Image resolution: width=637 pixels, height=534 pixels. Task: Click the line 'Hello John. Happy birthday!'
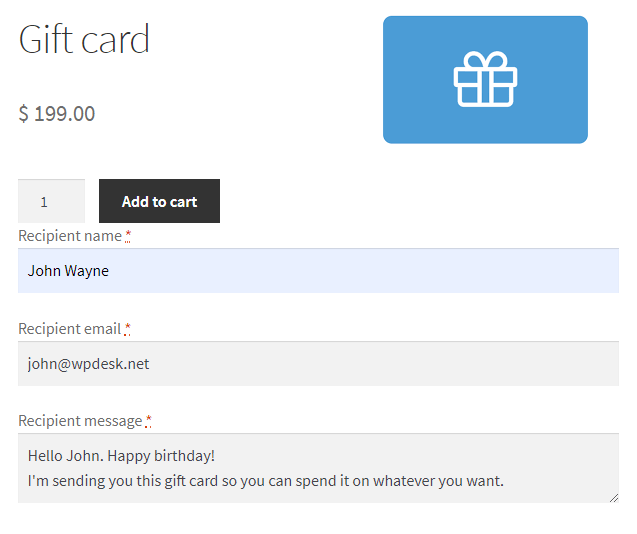pyautogui.click(x=121, y=456)
